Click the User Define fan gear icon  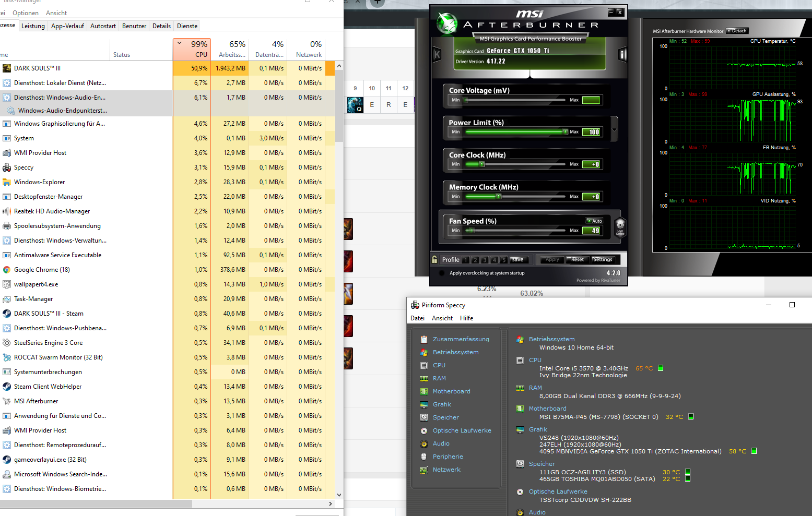(x=620, y=227)
